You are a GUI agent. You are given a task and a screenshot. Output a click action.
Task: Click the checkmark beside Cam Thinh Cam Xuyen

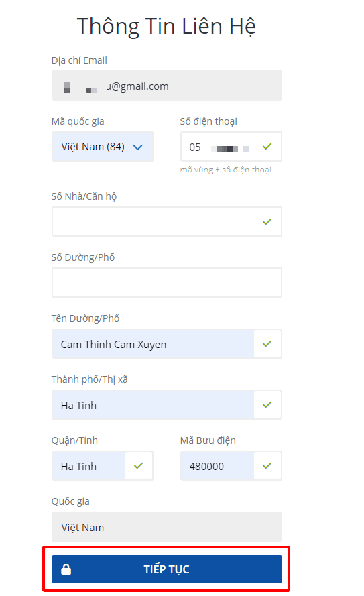pyautogui.click(x=267, y=344)
